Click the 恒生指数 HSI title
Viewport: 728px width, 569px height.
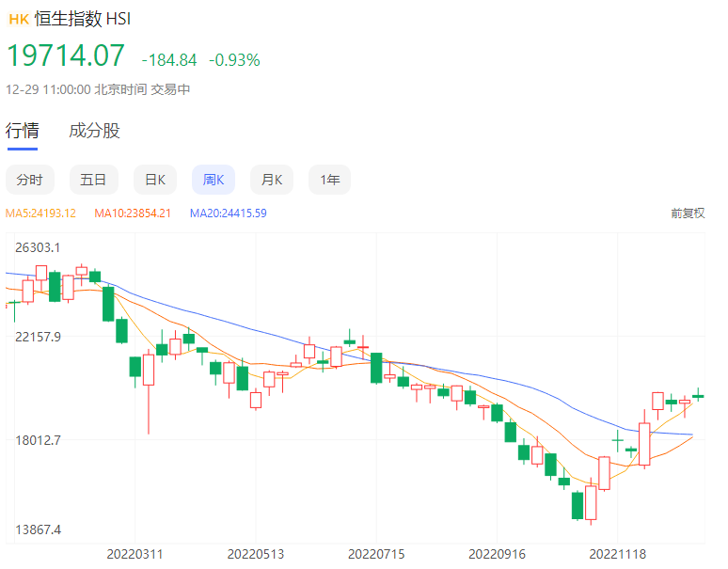pyautogui.click(x=83, y=19)
